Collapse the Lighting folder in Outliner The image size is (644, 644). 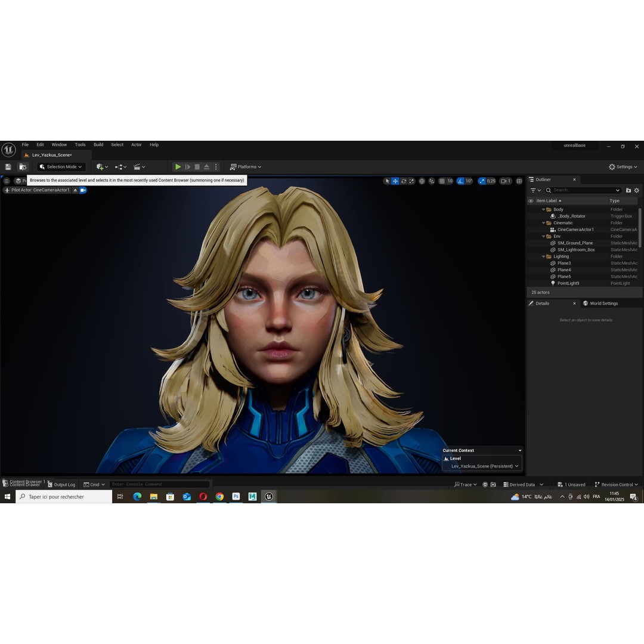click(544, 256)
